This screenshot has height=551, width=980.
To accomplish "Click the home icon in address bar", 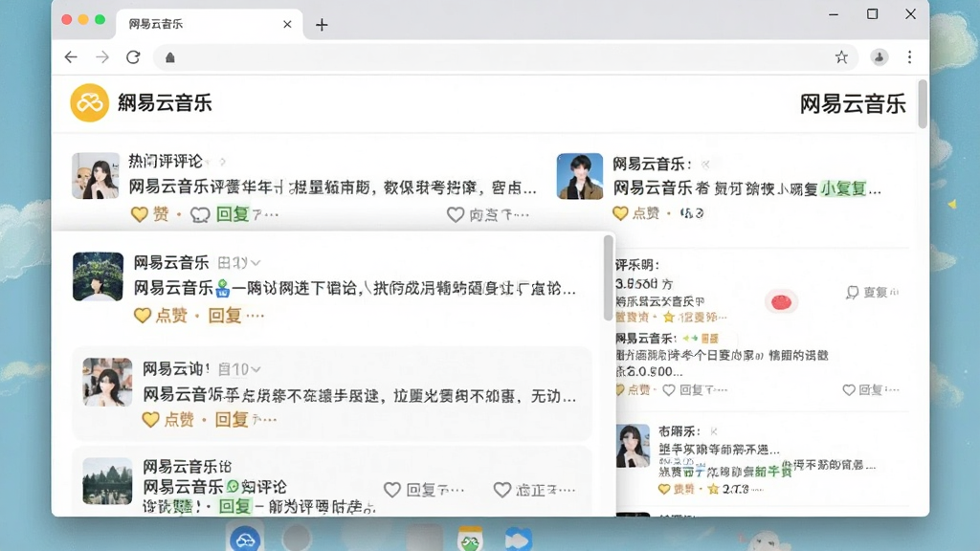I will click(170, 57).
